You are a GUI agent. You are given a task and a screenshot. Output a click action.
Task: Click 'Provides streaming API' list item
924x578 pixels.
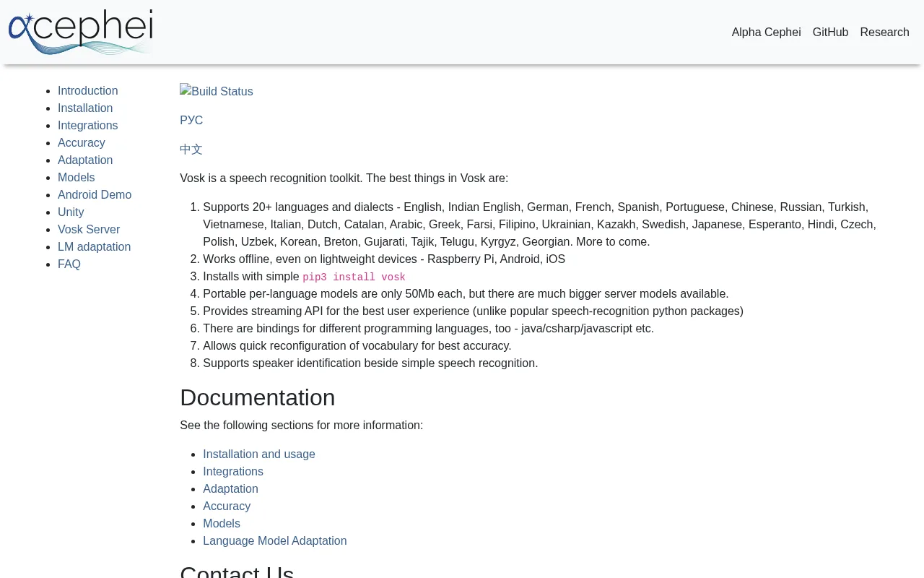[x=473, y=311]
